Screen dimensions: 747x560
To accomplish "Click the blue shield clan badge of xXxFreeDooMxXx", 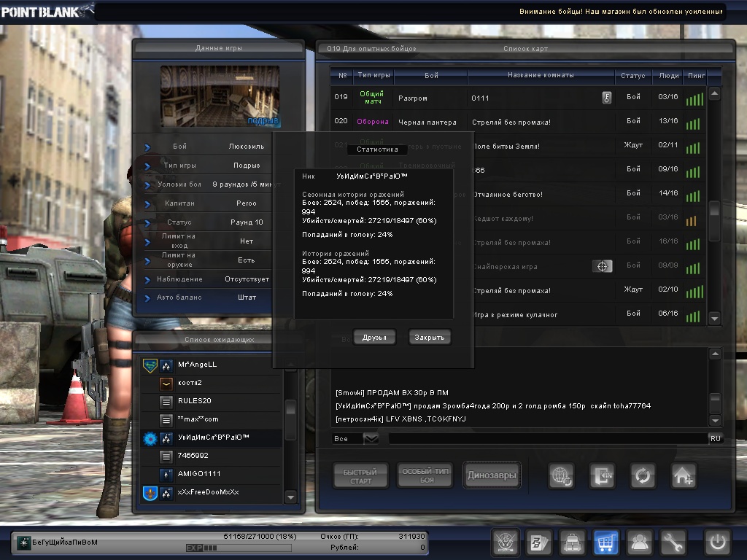I will click(150, 493).
